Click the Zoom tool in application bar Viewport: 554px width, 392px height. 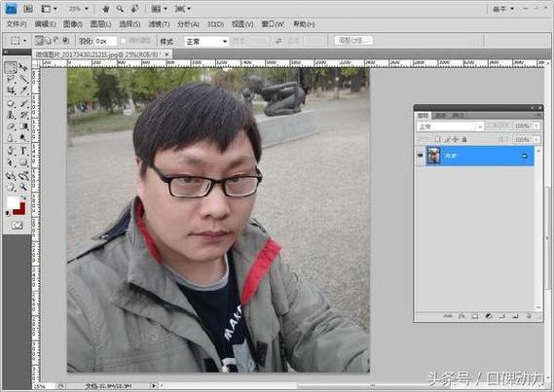[x=120, y=9]
